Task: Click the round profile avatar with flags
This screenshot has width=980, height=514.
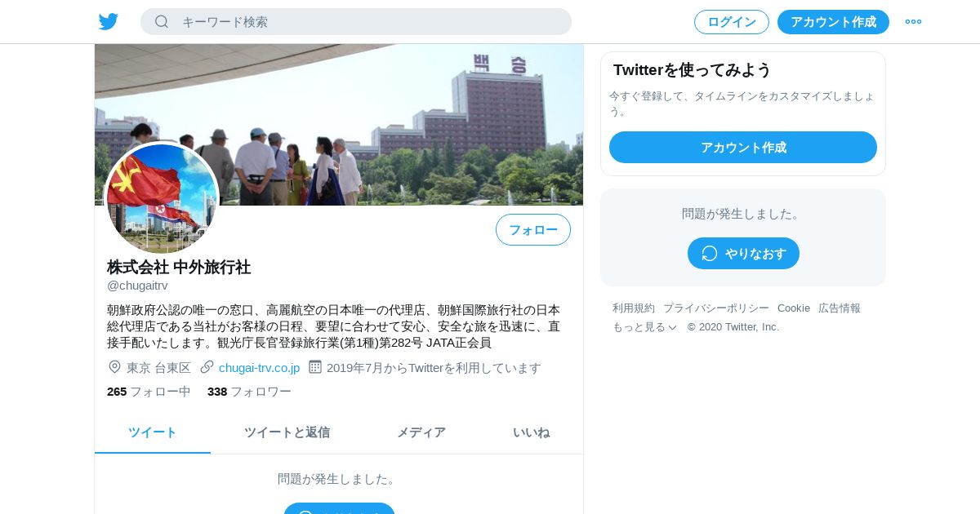Action: [162, 199]
